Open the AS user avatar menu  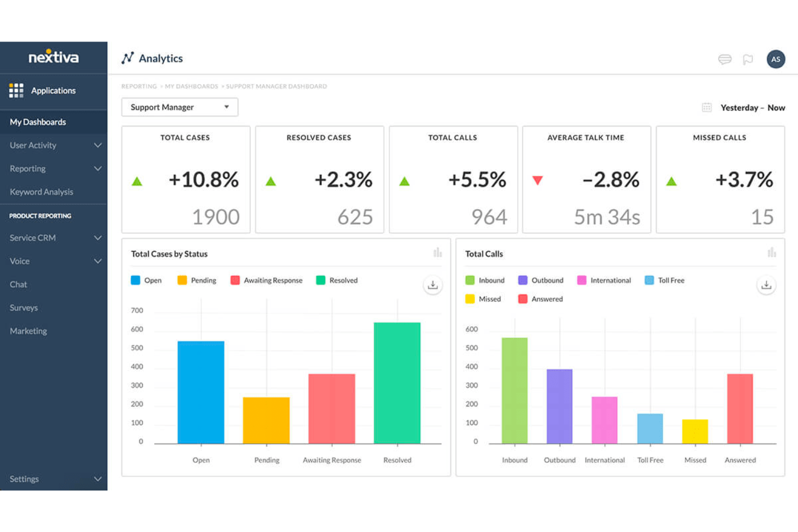[x=775, y=59]
